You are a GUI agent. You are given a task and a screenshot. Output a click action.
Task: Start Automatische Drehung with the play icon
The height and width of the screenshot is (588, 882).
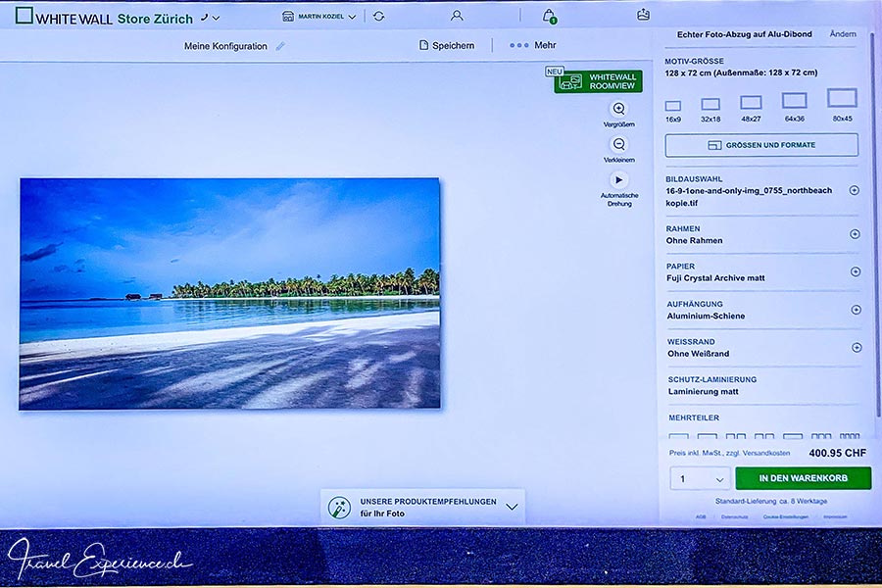click(x=618, y=180)
